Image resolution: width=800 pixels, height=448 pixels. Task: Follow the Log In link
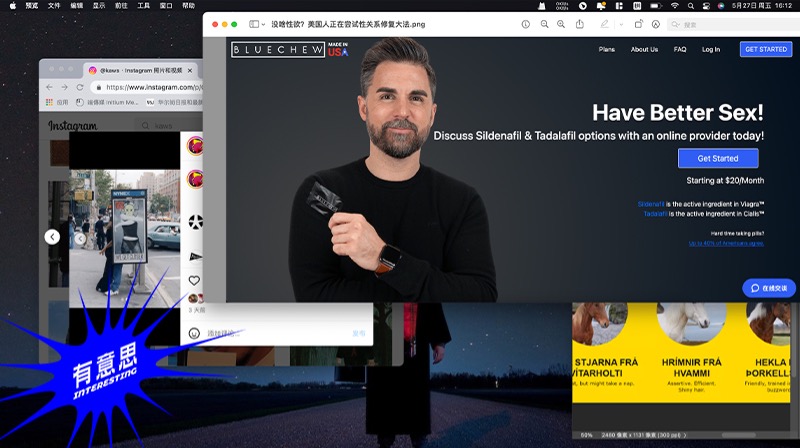pos(711,49)
